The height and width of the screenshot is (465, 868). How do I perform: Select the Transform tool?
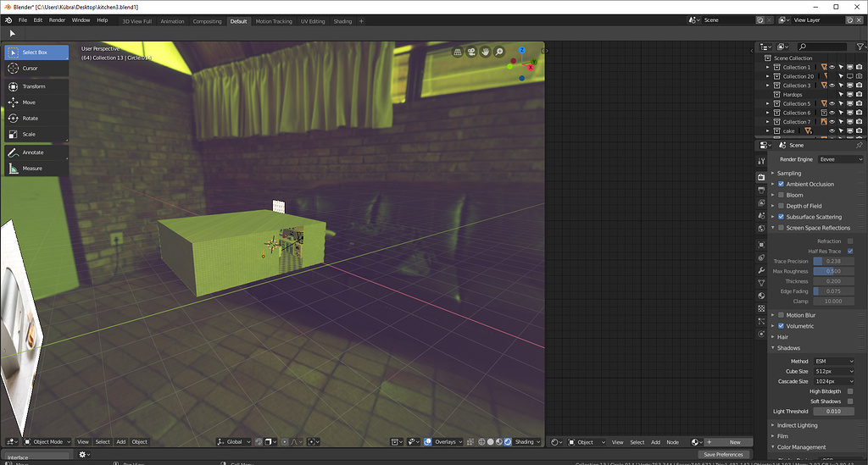36,86
